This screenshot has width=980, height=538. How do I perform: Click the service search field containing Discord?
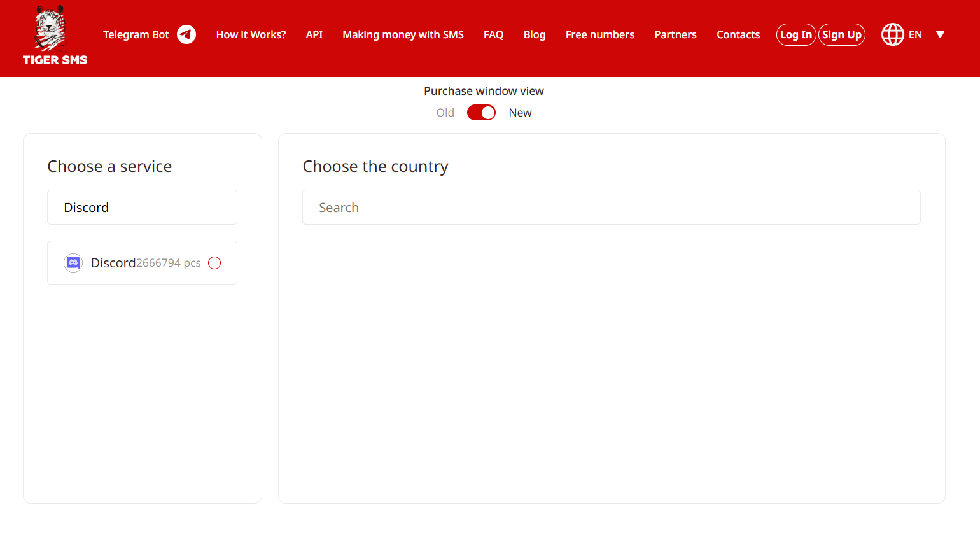pyautogui.click(x=142, y=208)
